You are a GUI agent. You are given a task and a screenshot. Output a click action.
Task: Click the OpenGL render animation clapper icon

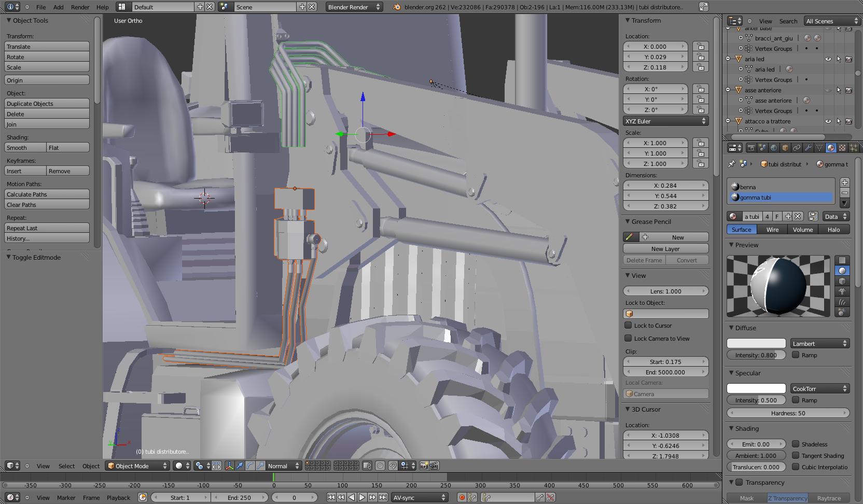(x=434, y=466)
